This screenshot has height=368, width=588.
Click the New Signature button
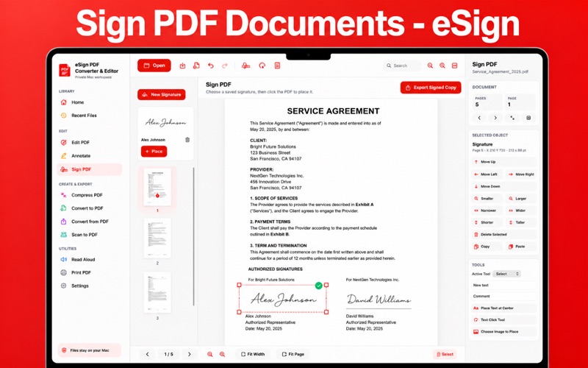click(x=161, y=95)
